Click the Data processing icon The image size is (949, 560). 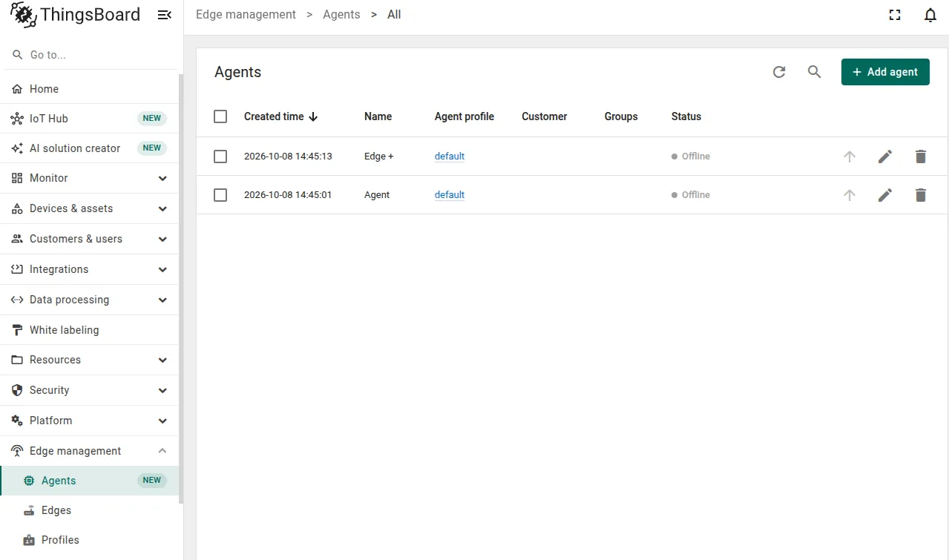17,300
